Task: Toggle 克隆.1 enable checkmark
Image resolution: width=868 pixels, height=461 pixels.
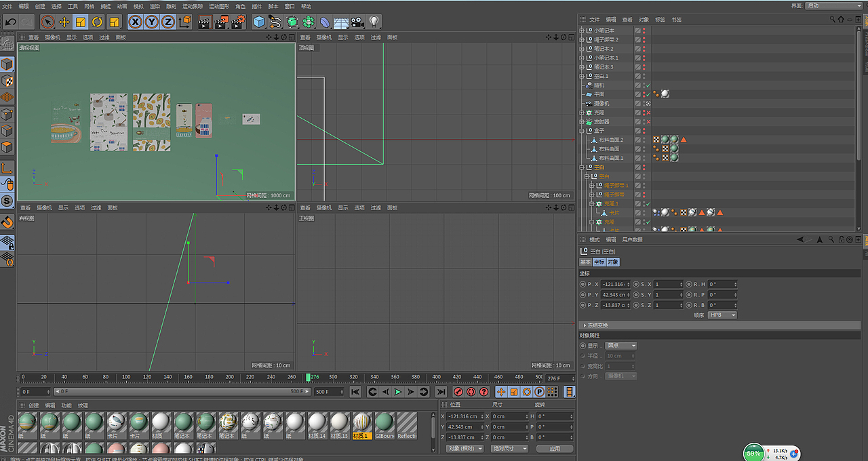Action: pyautogui.click(x=648, y=203)
